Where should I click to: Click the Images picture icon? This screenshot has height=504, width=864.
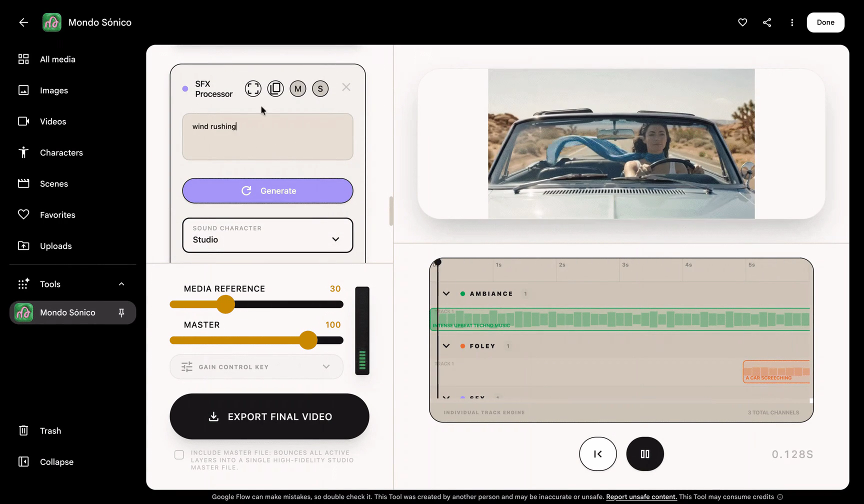pos(23,90)
